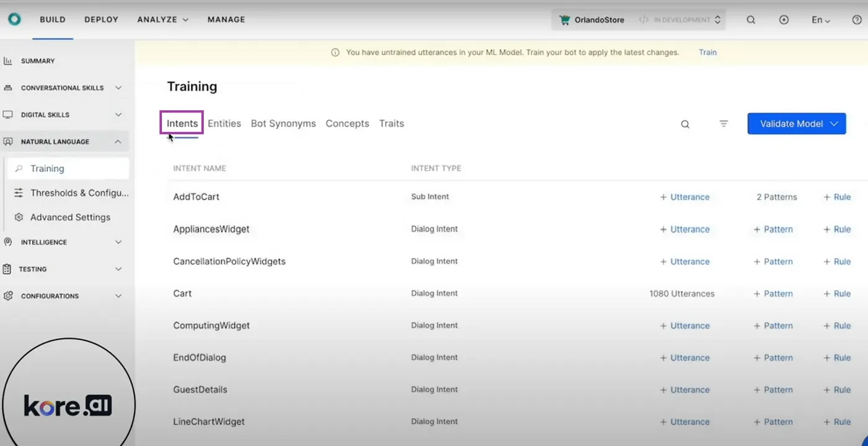The height and width of the screenshot is (446, 868).
Task: Click the Train link in the banner
Action: (707, 53)
